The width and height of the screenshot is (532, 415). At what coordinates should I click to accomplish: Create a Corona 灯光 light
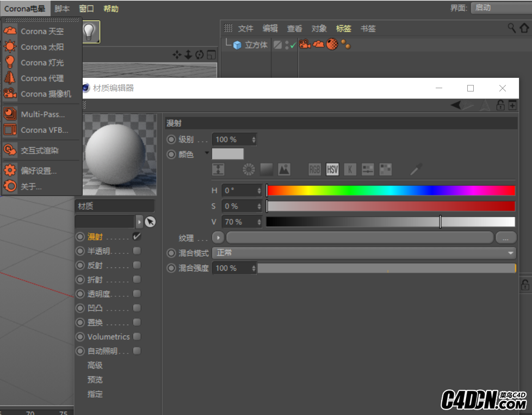[x=42, y=63]
